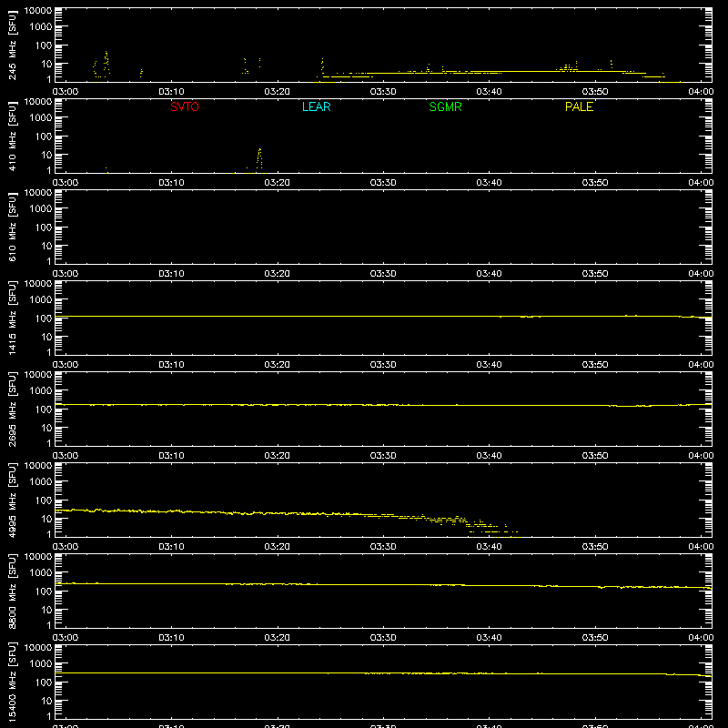Screen dimensions: 728x728
Task: Click the 1000 y-axis label of 410 MHz plot
Action: tap(41, 118)
